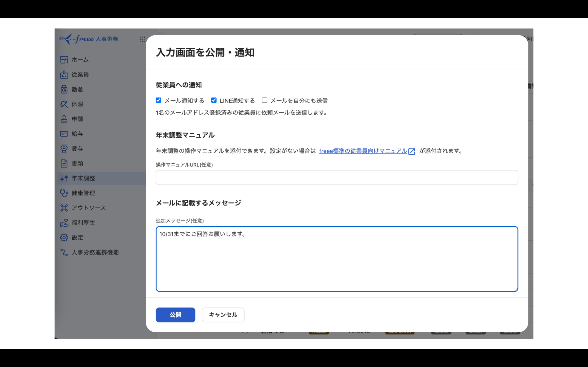This screenshot has height=367, width=588.
Task: Open the app grid launcher icon
Action: click(142, 39)
